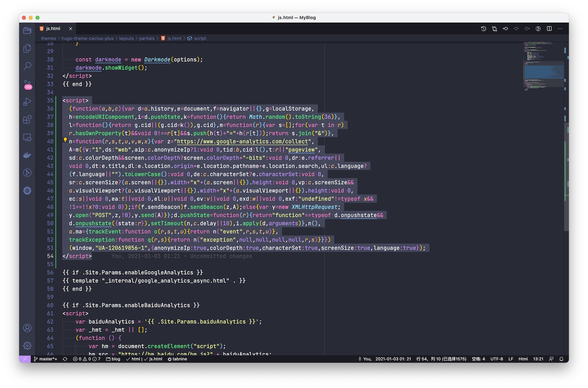
Task: Open the Kubernetes view
Action: tap(27, 190)
